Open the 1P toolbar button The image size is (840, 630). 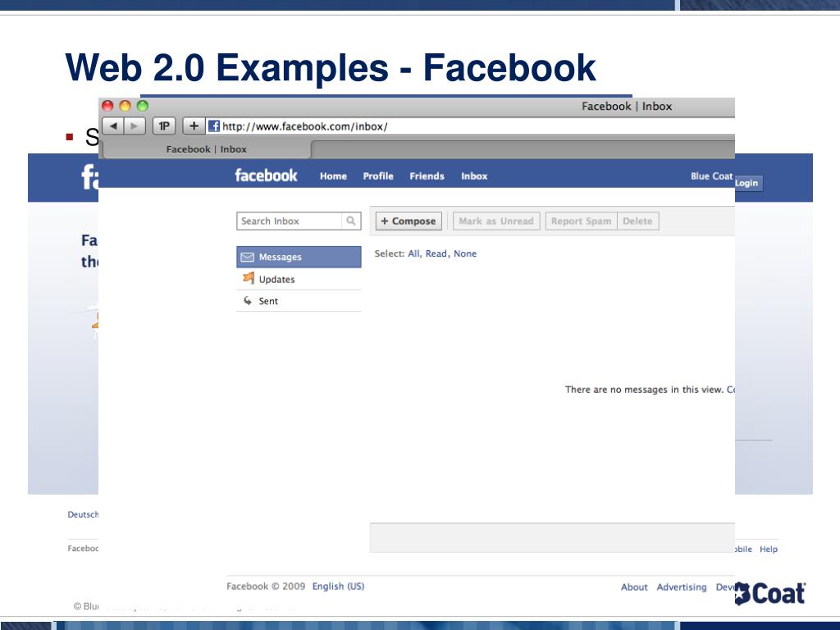tap(164, 126)
